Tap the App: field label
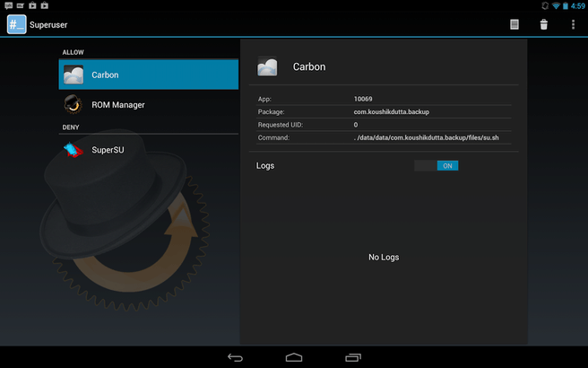The width and height of the screenshot is (588, 368). 264,99
